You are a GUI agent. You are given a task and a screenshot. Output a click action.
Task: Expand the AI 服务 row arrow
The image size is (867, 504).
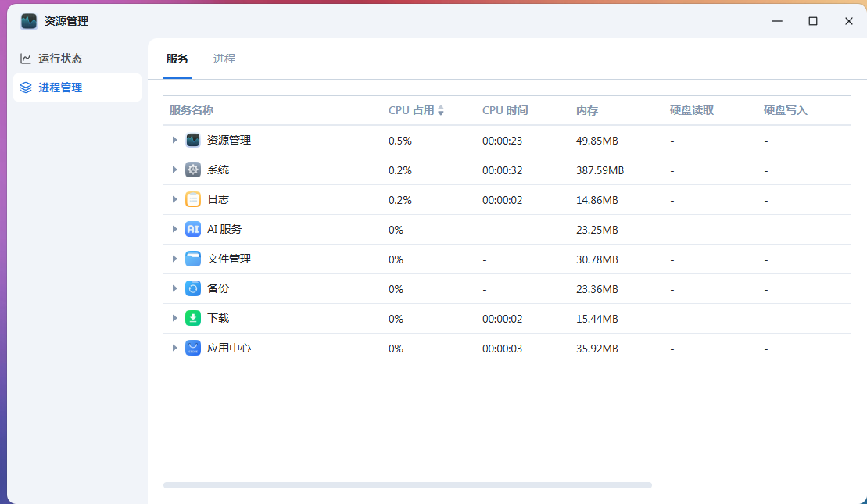click(x=175, y=230)
